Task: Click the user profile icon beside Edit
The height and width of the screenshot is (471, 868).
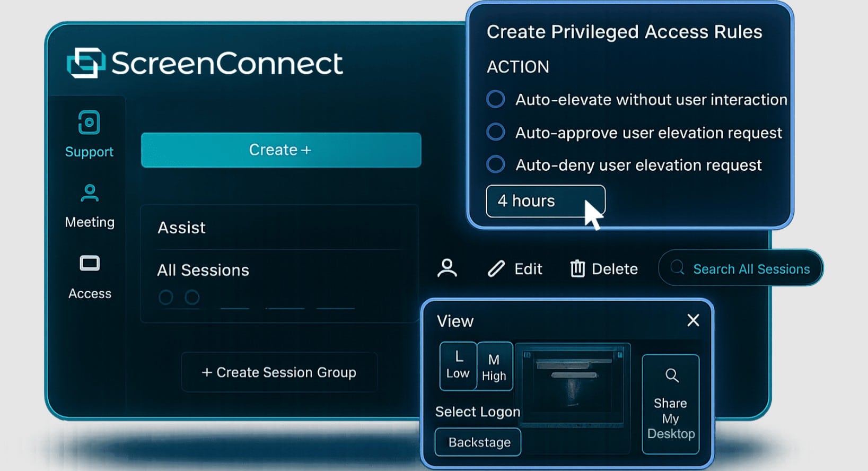Action: tap(447, 268)
